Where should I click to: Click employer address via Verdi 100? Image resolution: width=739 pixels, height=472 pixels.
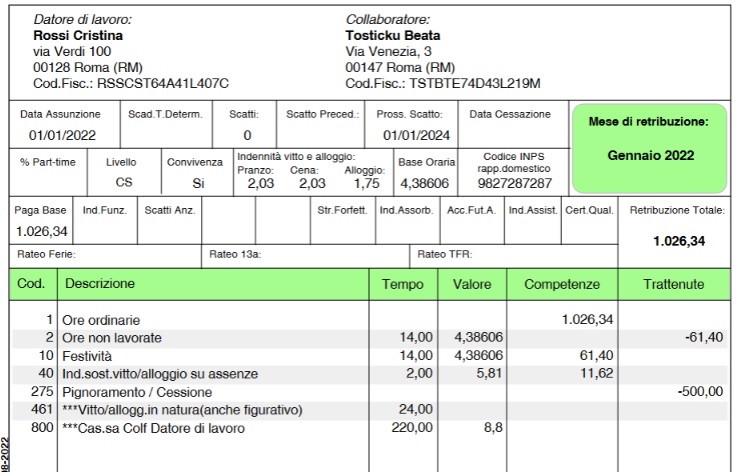(x=72, y=51)
